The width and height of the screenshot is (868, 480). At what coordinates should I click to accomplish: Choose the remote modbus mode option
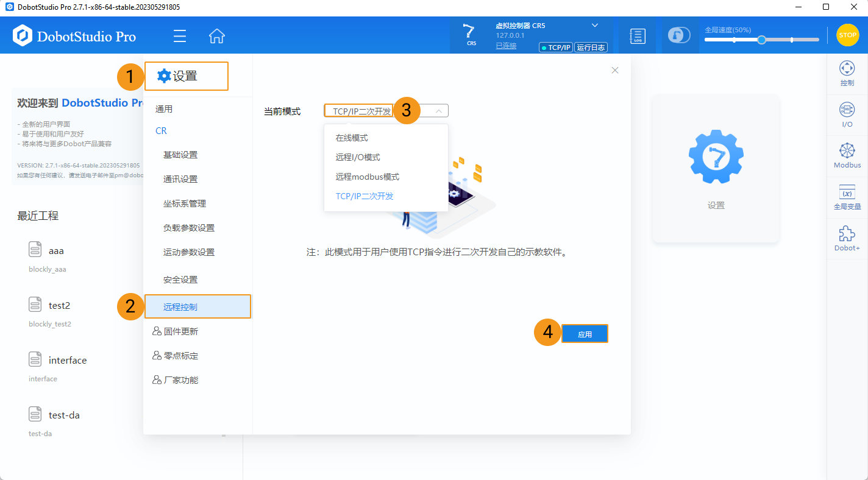tap(367, 177)
